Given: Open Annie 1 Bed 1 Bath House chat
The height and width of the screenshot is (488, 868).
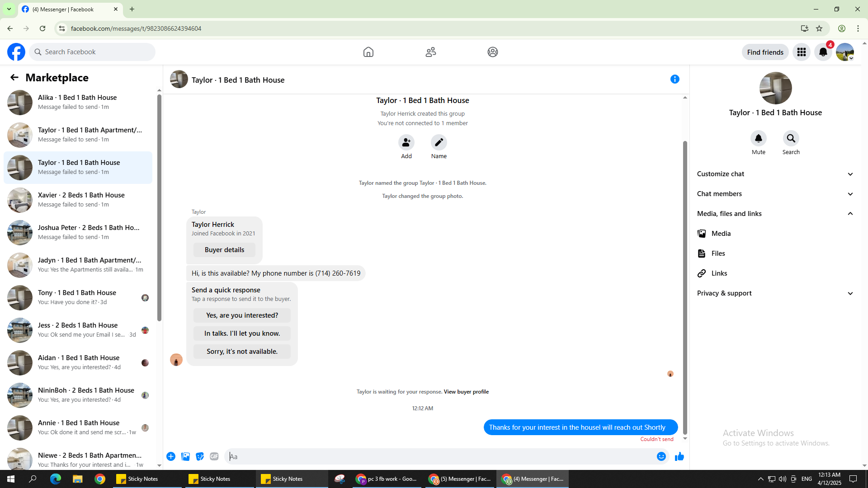Looking at the screenshot, I should pyautogui.click(x=78, y=428).
